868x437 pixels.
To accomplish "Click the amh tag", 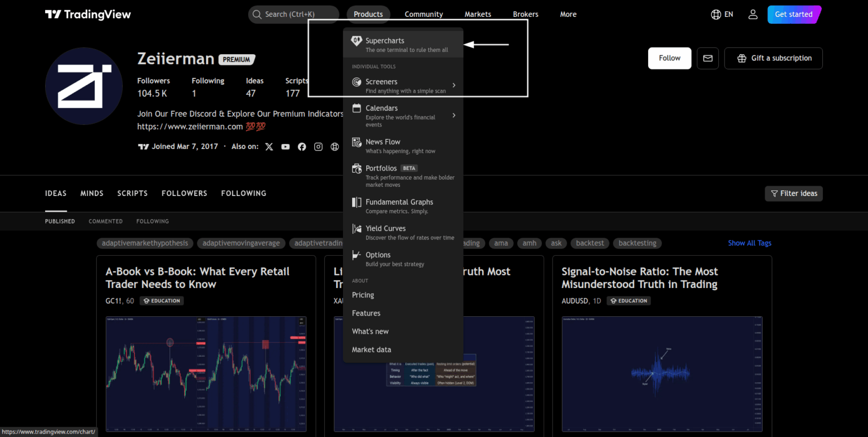I will (x=530, y=243).
